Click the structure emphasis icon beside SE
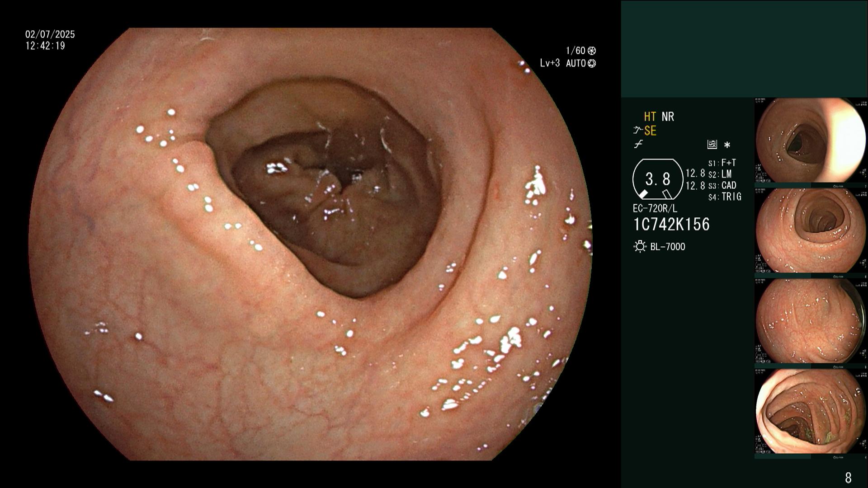Screen dimensions: 868x488 [x=638, y=131]
